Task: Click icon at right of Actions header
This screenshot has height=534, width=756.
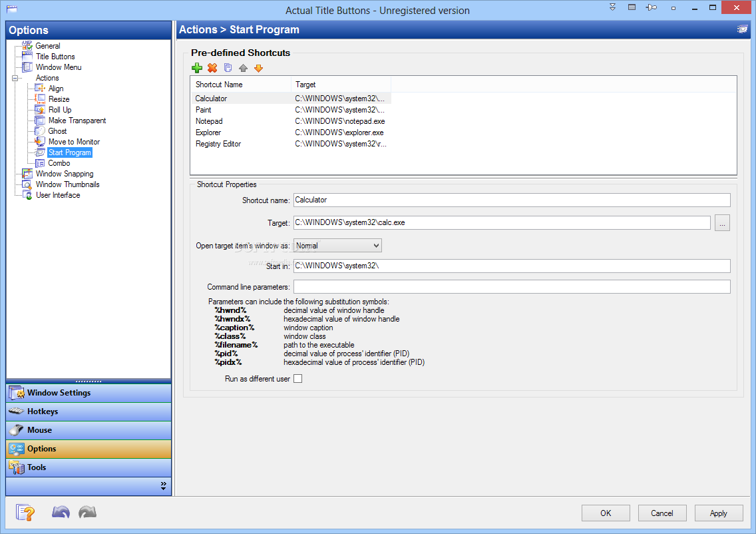Action: click(742, 29)
